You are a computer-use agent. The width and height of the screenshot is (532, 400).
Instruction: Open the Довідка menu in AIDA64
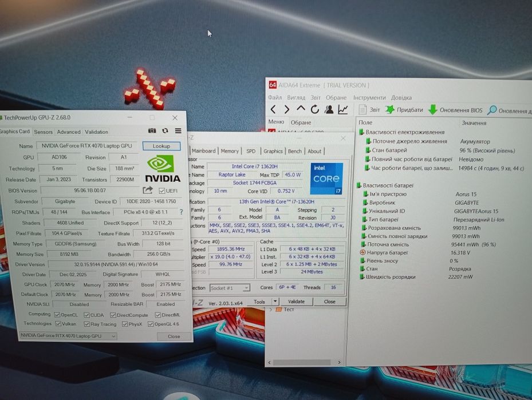401,98
